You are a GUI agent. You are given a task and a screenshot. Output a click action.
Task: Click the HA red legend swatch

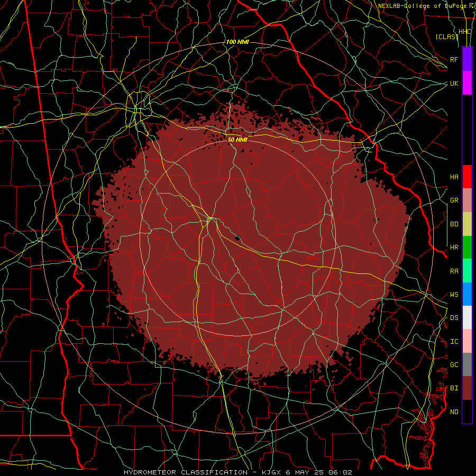[x=467, y=177]
